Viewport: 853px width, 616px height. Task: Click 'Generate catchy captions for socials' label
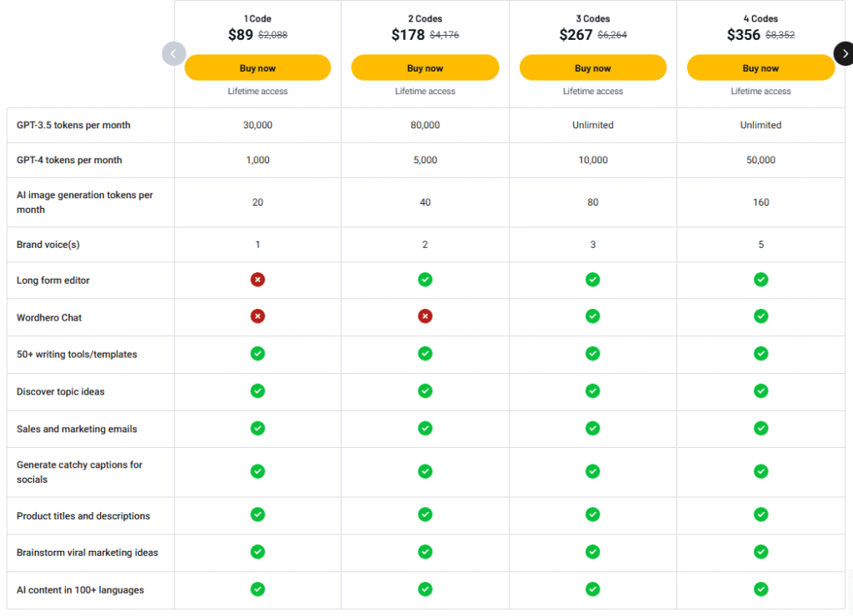(79, 472)
